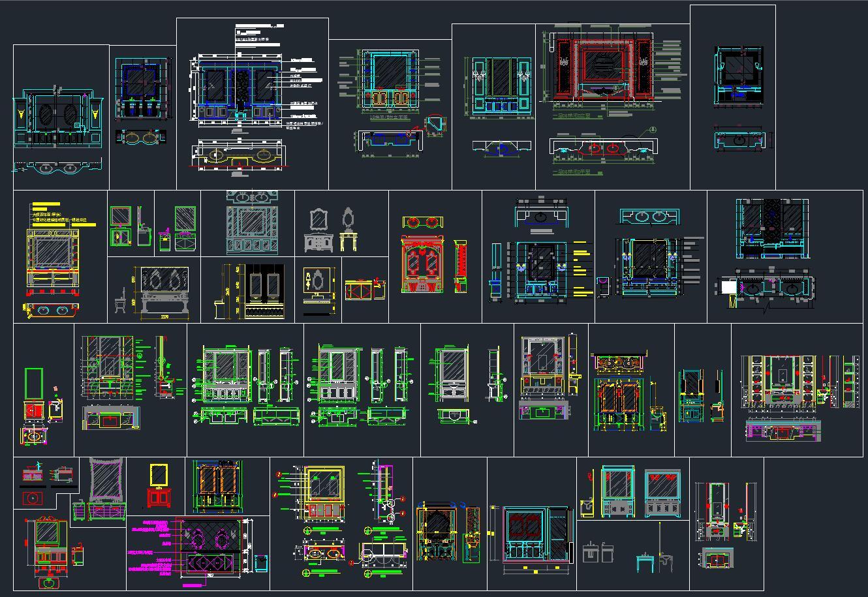Click small cyan side table drawing
This screenshot has height=597, width=868.
tap(645, 561)
